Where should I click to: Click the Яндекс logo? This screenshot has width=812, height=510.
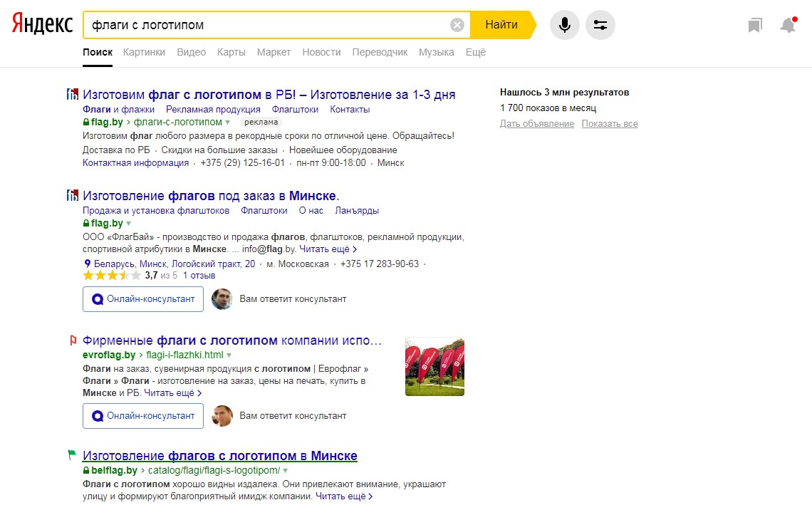(x=43, y=24)
